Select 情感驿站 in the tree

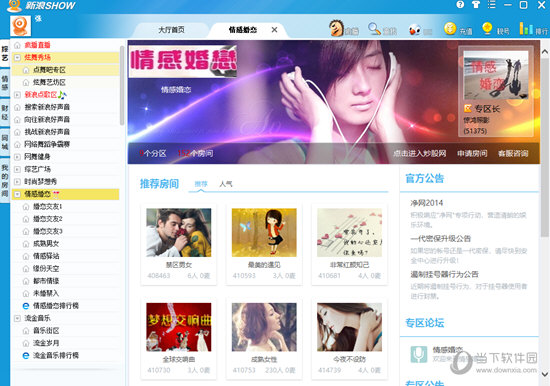click(46, 256)
